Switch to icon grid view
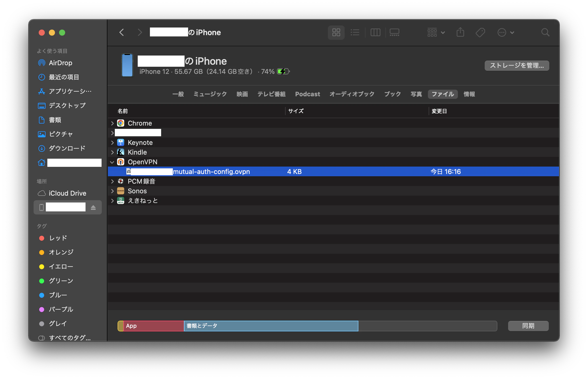The height and width of the screenshot is (379, 588). coord(336,32)
